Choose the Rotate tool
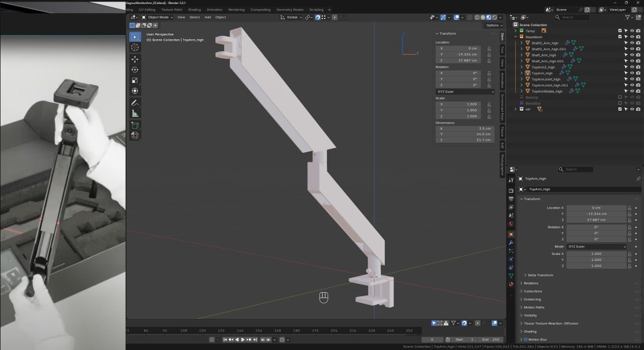Image resolution: width=644 pixels, height=350 pixels. [135, 70]
